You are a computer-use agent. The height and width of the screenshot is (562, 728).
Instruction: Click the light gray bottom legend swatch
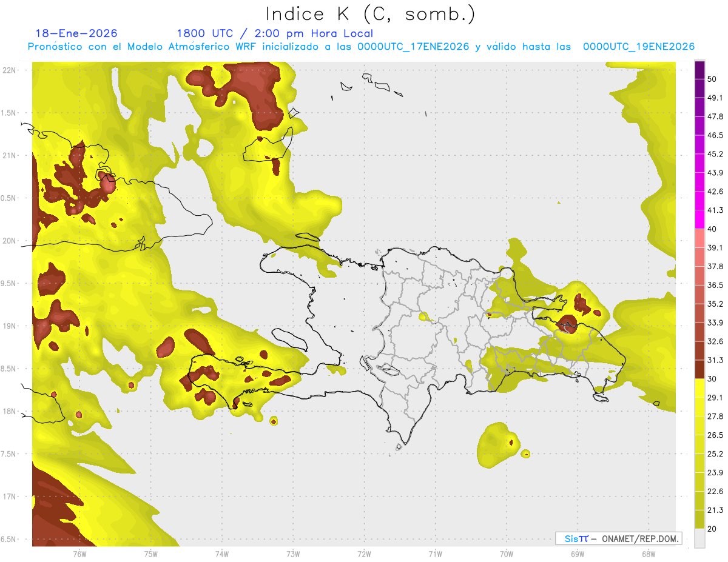tap(699, 538)
